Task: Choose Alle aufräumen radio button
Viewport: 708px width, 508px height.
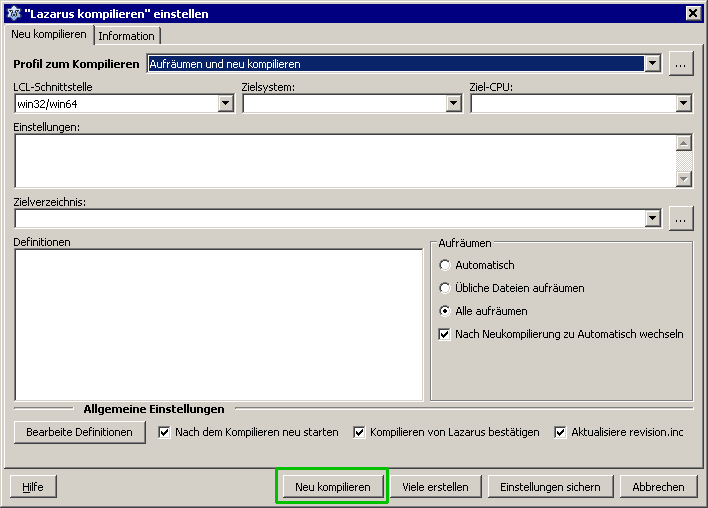Action: point(445,311)
